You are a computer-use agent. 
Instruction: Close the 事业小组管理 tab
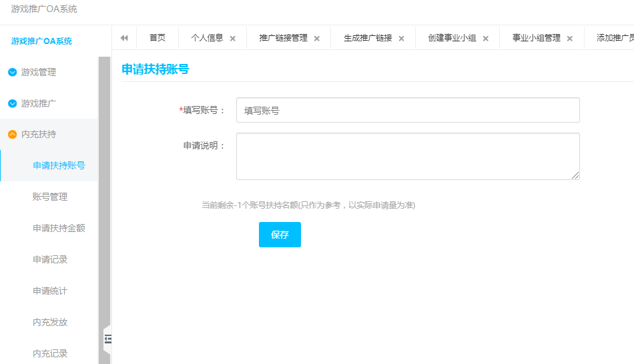[570, 39]
